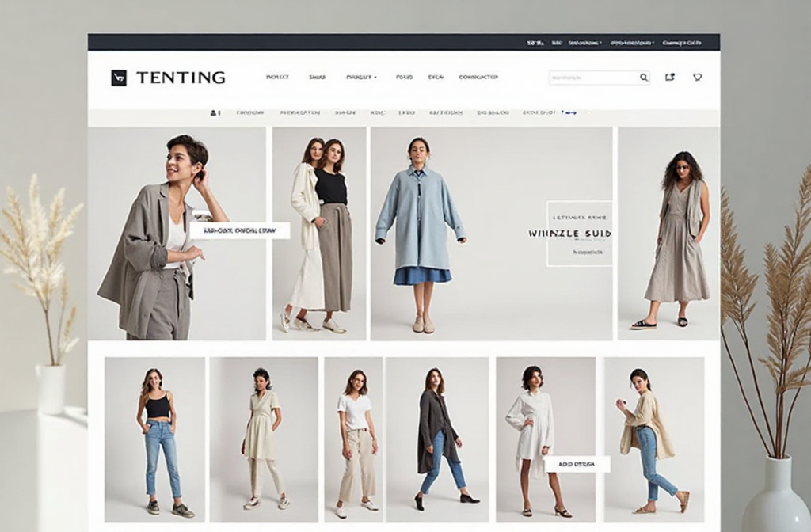Click the user icon in secondary navigation
The height and width of the screenshot is (532, 811).
pos(214,112)
